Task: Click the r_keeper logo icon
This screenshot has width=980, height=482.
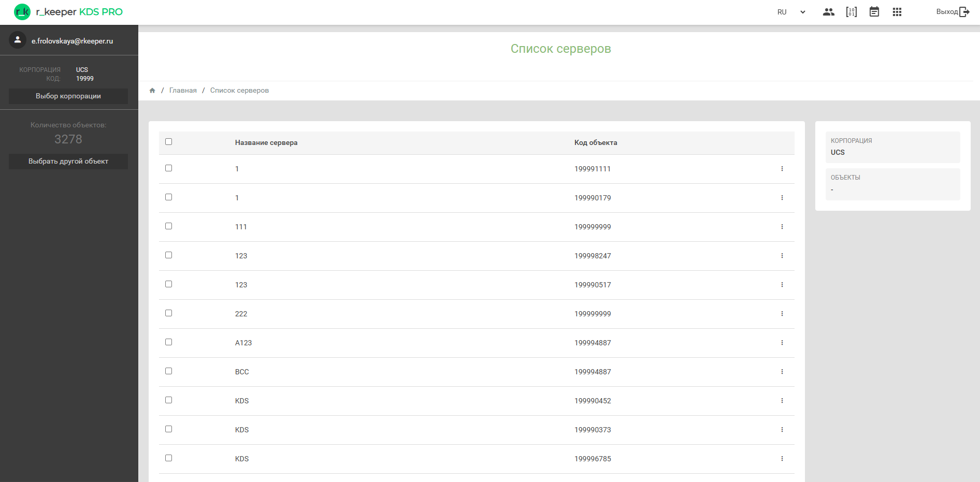Action: coord(22,12)
